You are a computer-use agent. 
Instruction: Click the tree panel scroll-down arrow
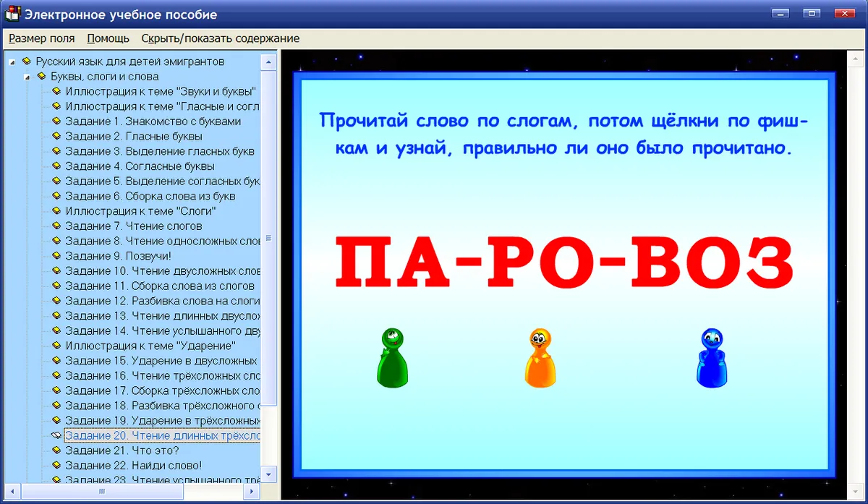tap(268, 474)
